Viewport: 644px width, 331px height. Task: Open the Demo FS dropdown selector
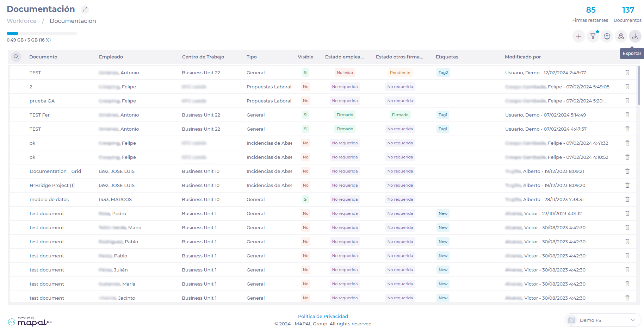603,320
